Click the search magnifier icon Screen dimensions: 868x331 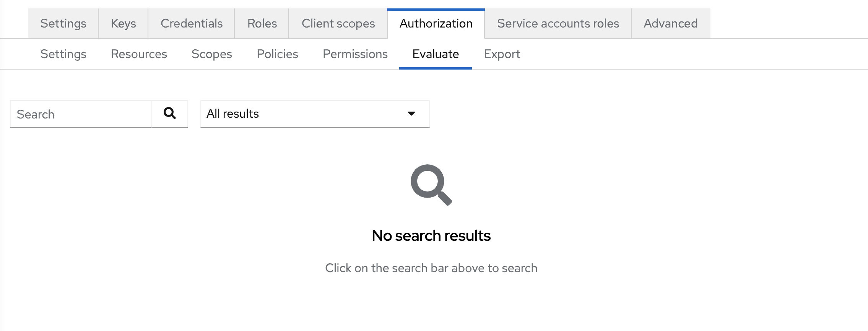[170, 114]
